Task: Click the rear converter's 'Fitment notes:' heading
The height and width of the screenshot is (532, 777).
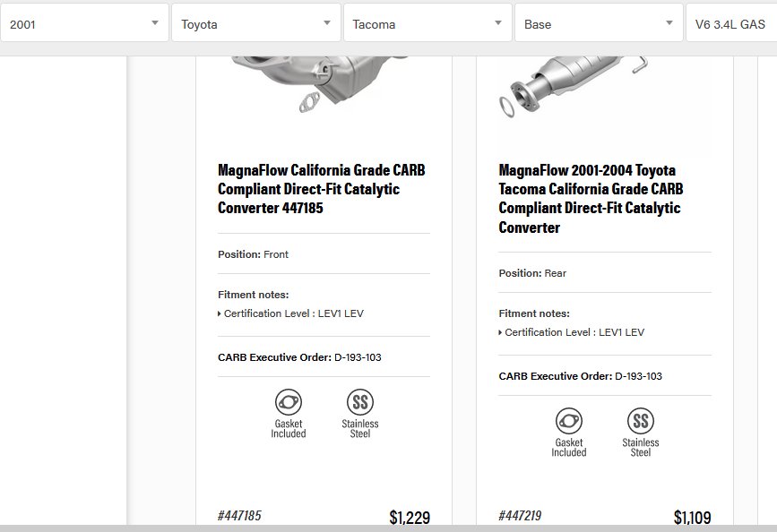Action: click(x=534, y=313)
